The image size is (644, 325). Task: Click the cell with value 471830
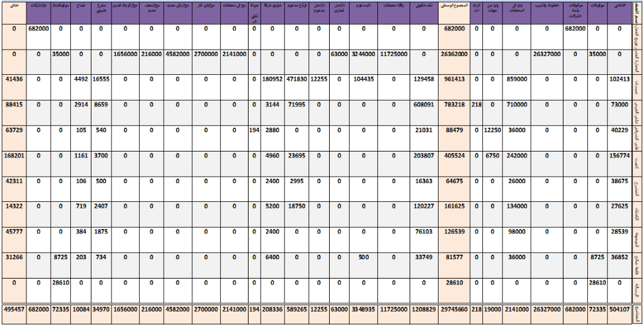tap(296, 87)
